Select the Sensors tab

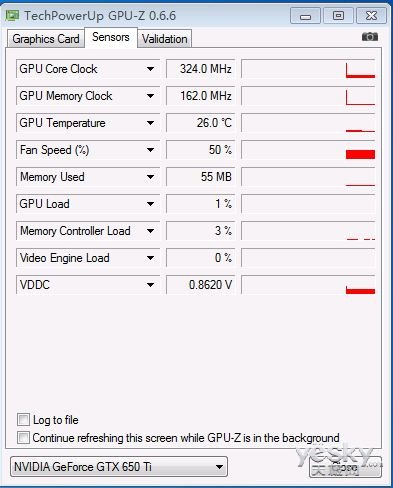tap(111, 37)
